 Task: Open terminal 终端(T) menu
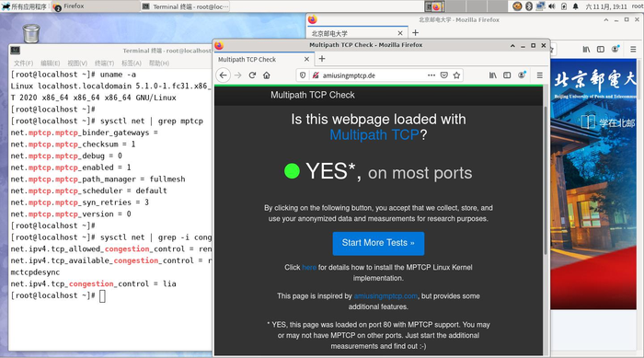(104, 63)
